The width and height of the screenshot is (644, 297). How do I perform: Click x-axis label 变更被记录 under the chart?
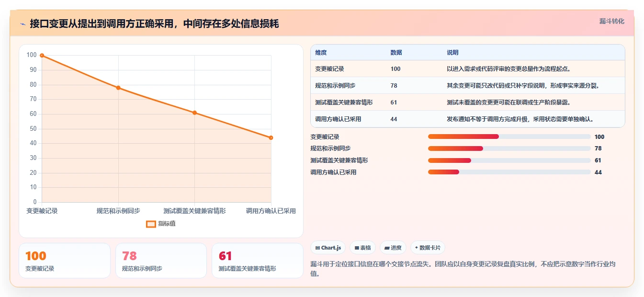tap(42, 211)
